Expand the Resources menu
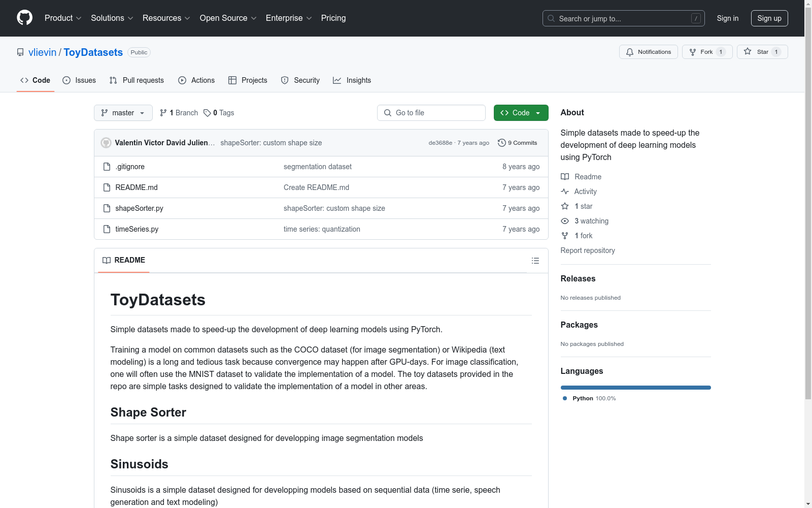812x508 pixels. pyautogui.click(x=166, y=18)
